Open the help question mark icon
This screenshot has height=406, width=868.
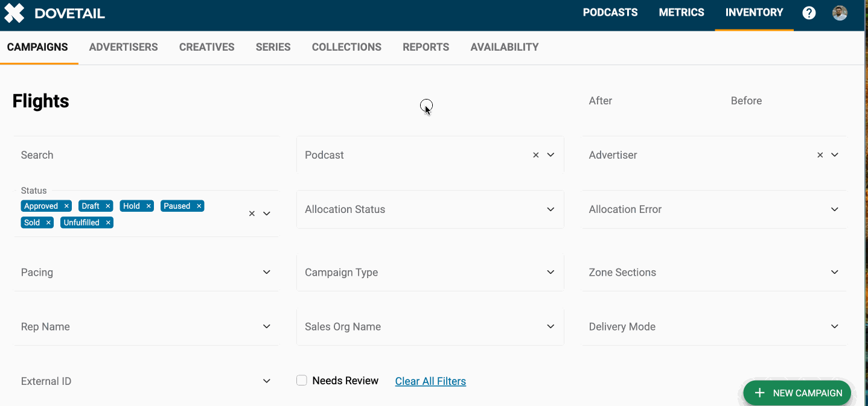[809, 13]
